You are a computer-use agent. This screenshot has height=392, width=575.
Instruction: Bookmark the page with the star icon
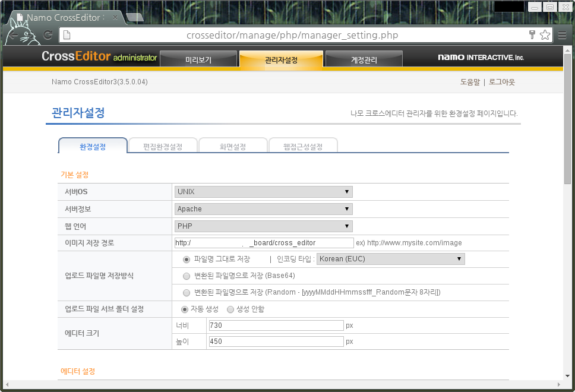click(545, 35)
